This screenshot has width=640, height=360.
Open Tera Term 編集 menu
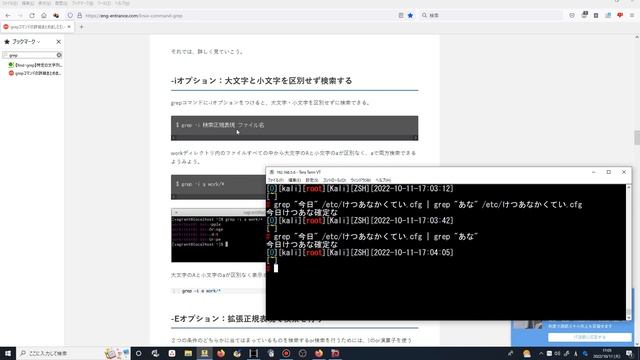(x=294, y=180)
